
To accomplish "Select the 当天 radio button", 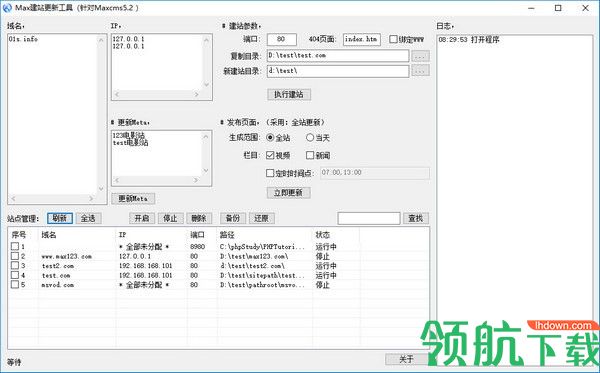I will pyautogui.click(x=310, y=137).
